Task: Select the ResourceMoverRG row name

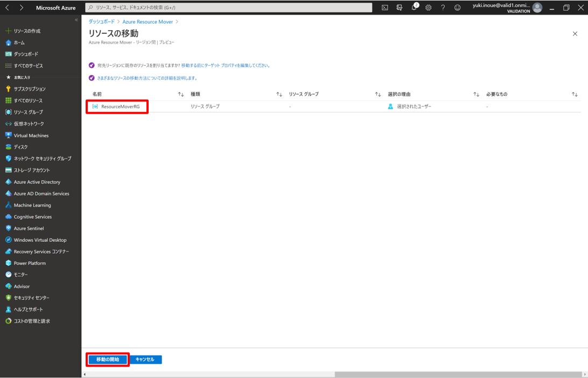Action: 121,107
